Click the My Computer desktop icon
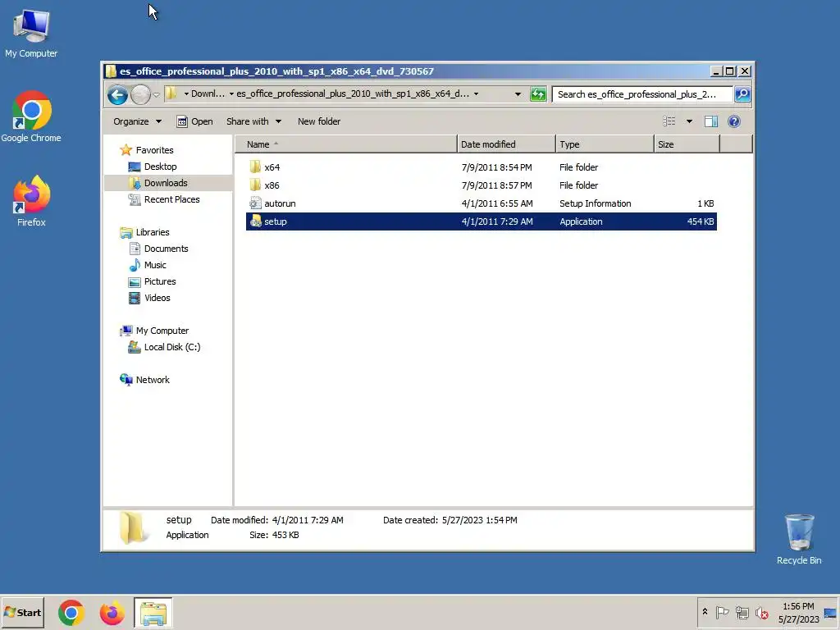The image size is (840, 630). [x=31, y=33]
